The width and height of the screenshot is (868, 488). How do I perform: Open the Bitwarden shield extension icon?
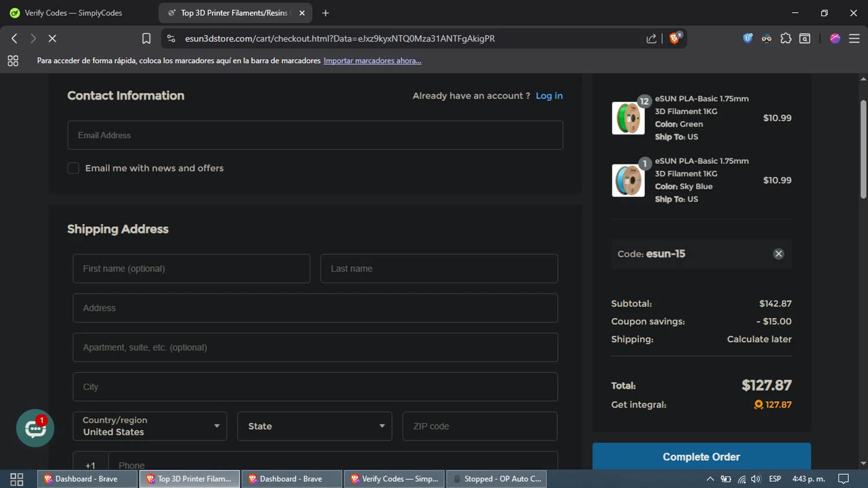pyautogui.click(x=748, y=38)
